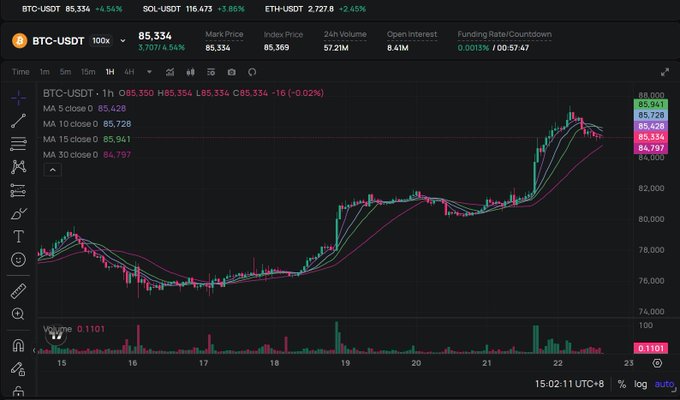This screenshot has width=680, height=400.
Task: Switch to the 5m timeframe
Action: (x=65, y=72)
